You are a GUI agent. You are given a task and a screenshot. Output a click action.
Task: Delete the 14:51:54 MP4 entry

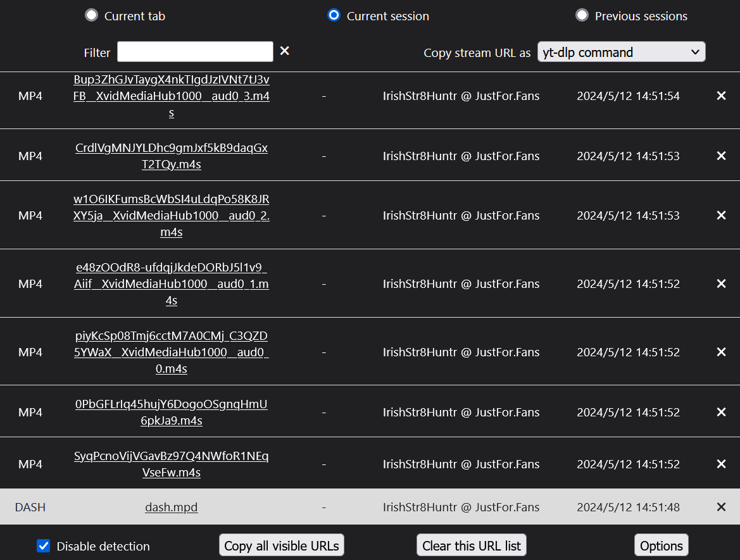720,96
